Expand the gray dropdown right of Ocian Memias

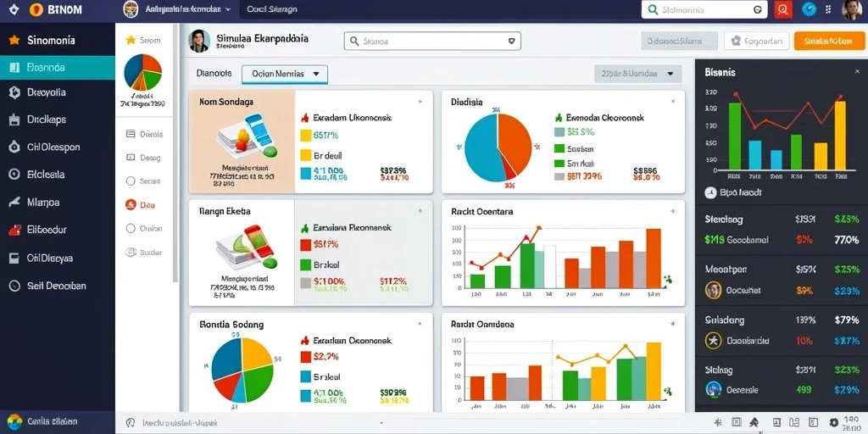coord(637,73)
